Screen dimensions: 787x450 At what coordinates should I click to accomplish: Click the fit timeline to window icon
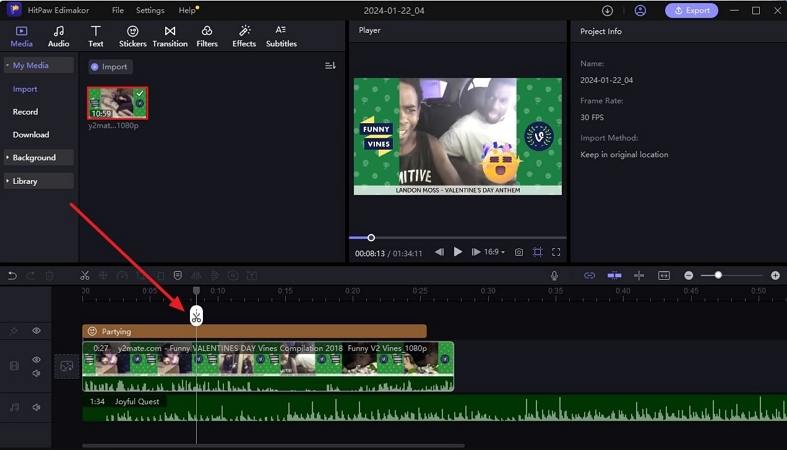664,275
